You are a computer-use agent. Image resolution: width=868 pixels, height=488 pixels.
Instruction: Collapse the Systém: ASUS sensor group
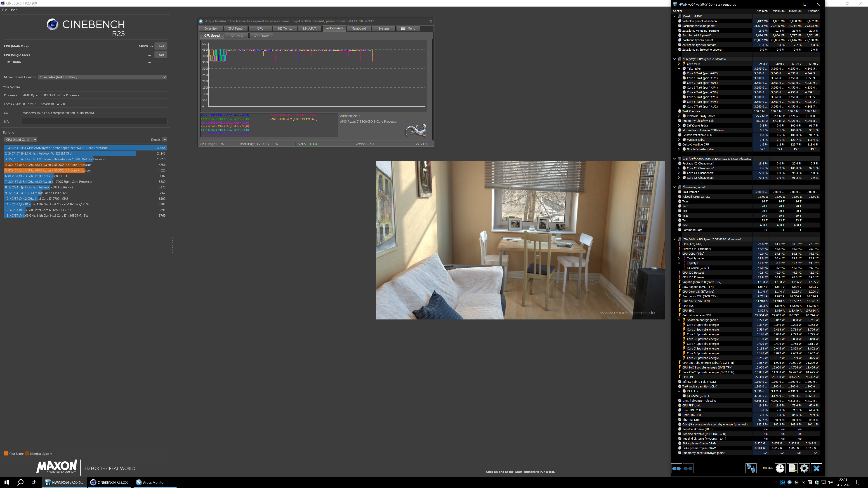(675, 16)
